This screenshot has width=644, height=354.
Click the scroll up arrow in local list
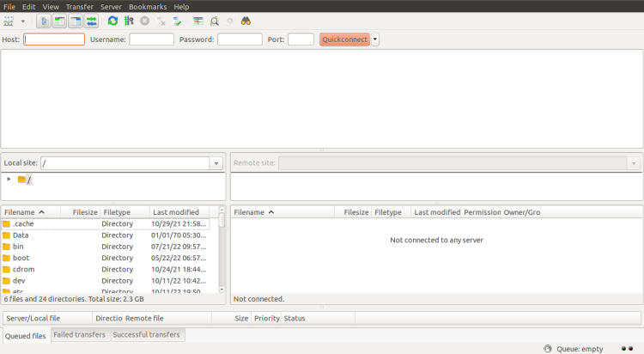coord(222,210)
